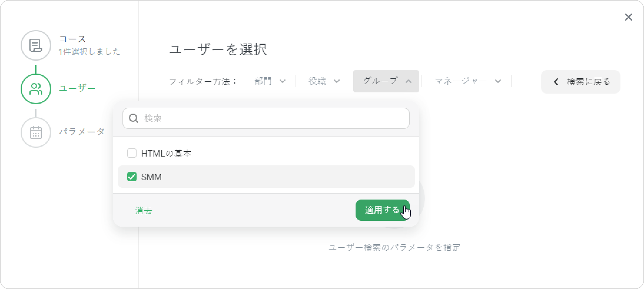Viewport: 644px width, 289px height.
Task: Select the SMM row label
Action: (152, 177)
